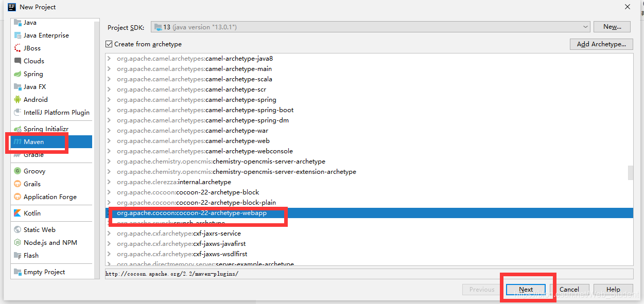The width and height of the screenshot is (644, 304).
Task: Click Add Archetype... button
Action: (x=601, y=44)
